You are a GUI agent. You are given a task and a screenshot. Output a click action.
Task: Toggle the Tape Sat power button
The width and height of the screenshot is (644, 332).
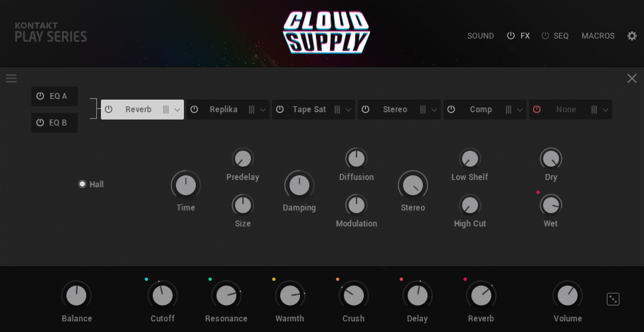280,109
